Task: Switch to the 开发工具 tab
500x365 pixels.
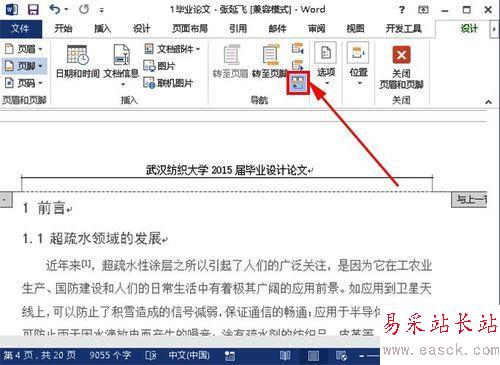Action: tap(404, 29)
